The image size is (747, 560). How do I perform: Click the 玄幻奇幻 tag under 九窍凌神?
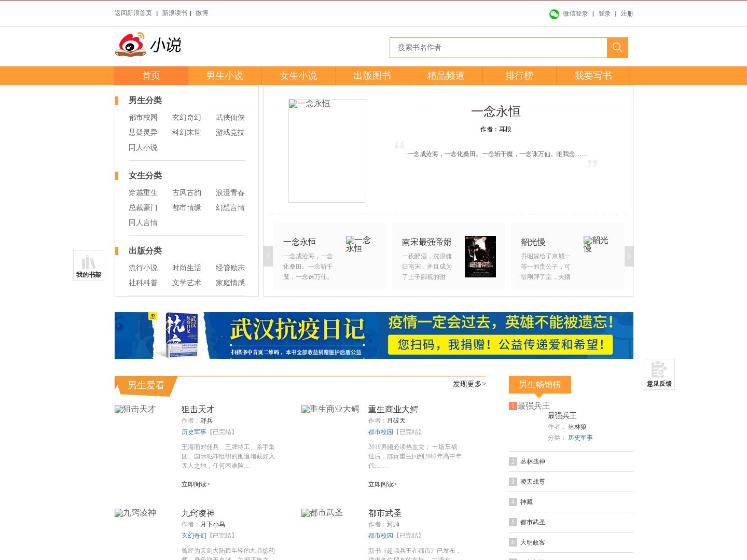(x=194, y=536)
